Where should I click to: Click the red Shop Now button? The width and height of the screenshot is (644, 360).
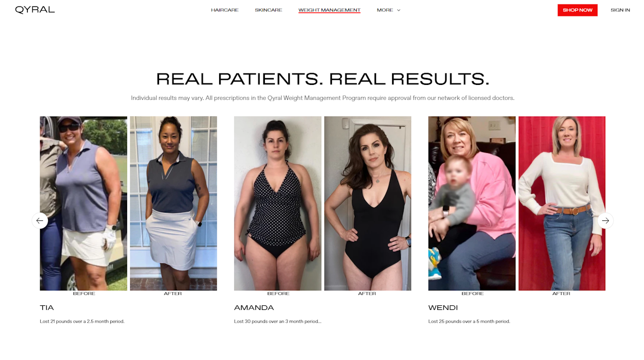577,10
